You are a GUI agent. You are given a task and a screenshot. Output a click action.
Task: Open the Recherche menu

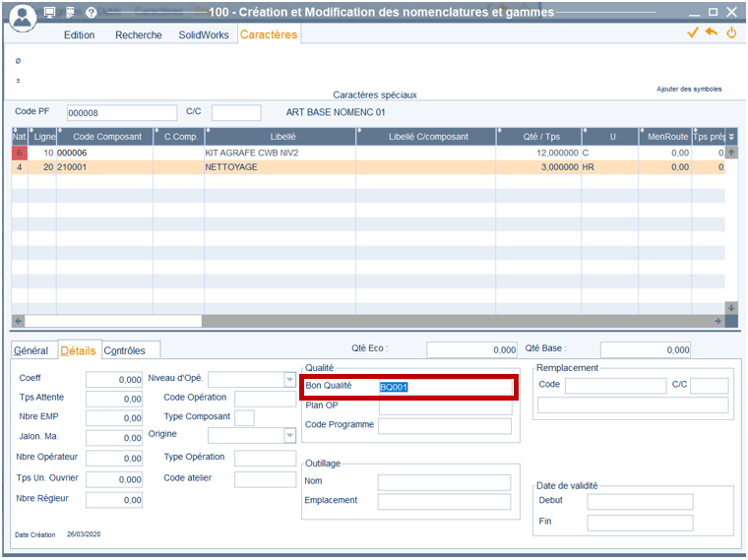coord(139,34)
